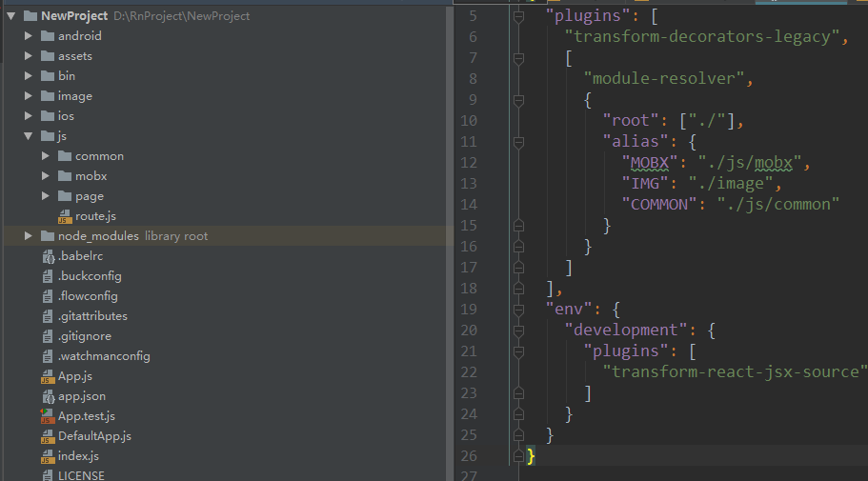Image resolution: width=868 pixels, height=481 pixels.
Task: Click the common folder icon
Action: coord(65,156)
